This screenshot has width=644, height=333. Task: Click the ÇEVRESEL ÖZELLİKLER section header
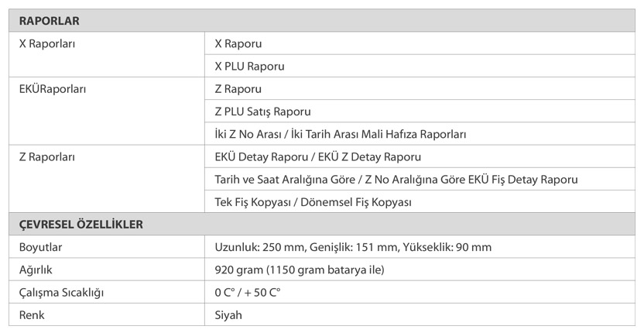[80, 225]
